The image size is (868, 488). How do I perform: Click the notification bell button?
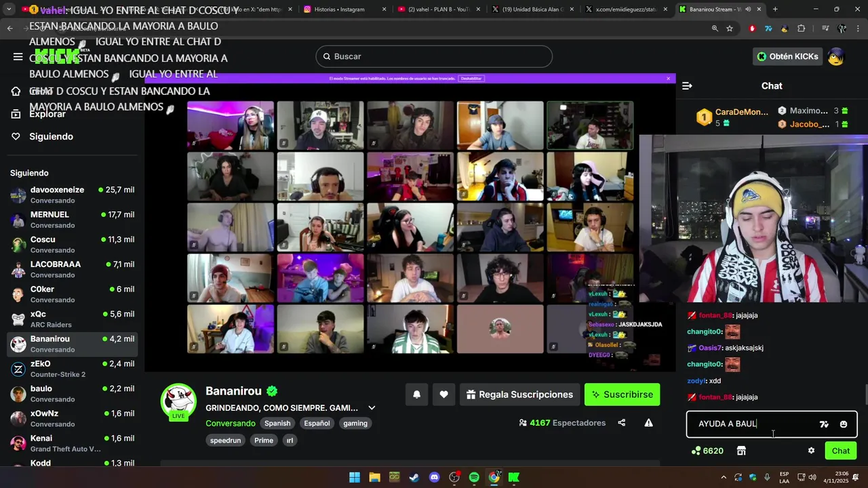coord(416,394)
